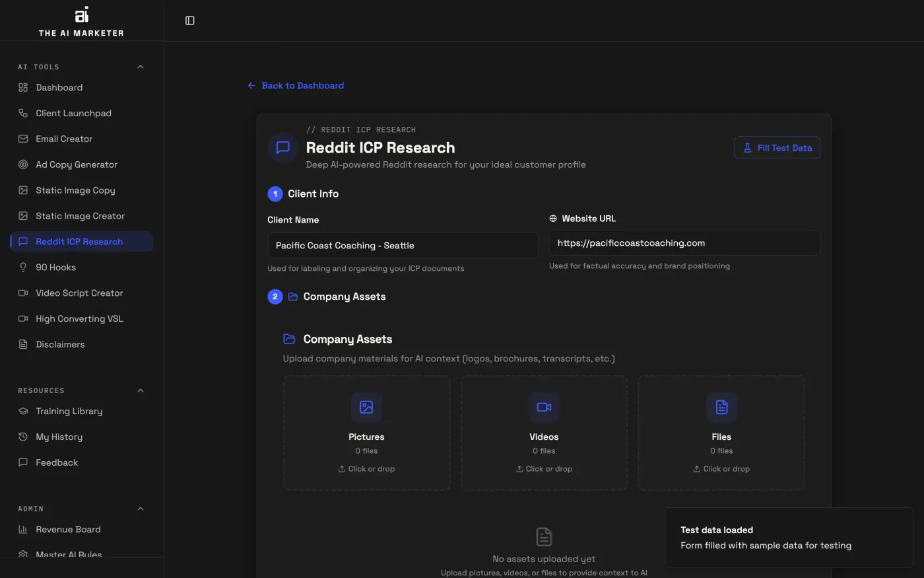This screenshot has width=924, height=578.
Task: Click the globe icon beside Website URL
Action: pos(553,219)
